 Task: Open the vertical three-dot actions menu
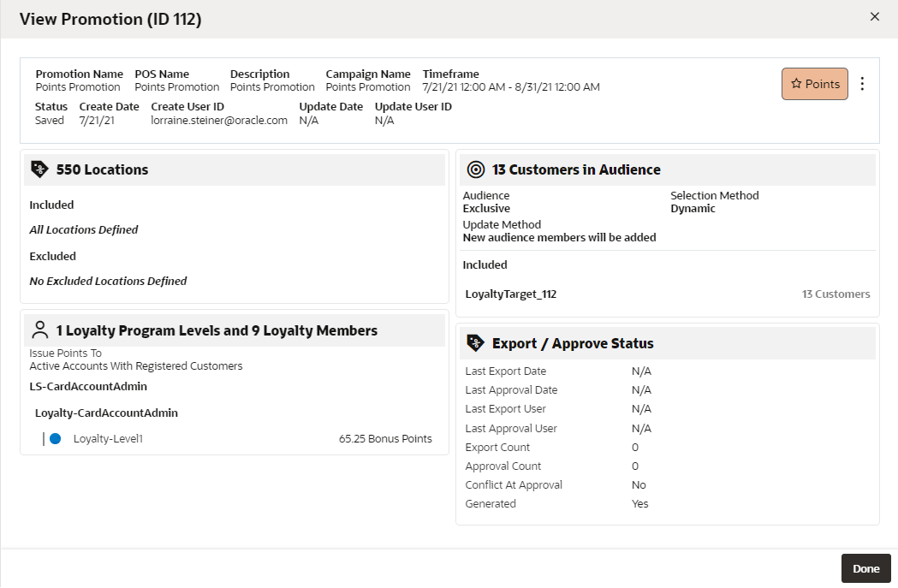tap(862, 84)
